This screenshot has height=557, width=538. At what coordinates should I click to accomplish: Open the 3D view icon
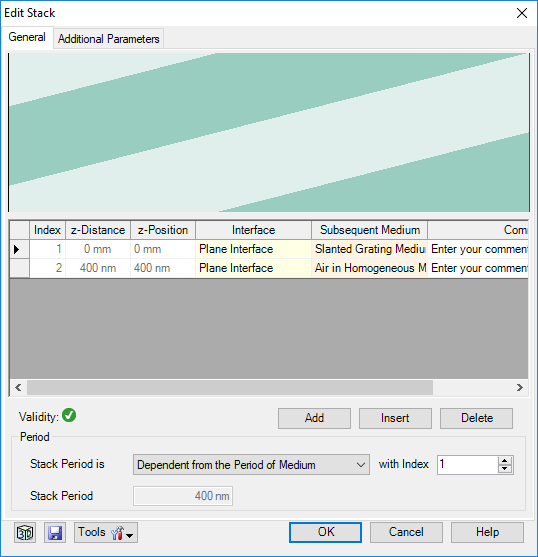(x=25, y=532)
